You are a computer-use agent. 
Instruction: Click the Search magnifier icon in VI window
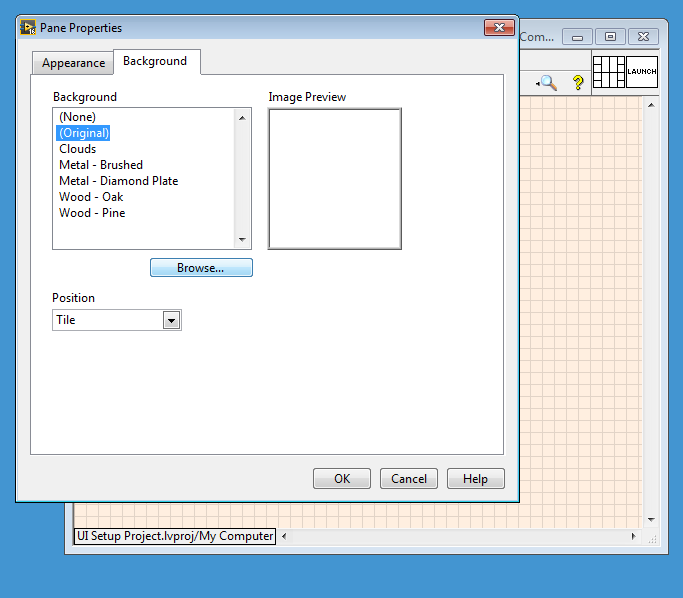pos(547,82)
